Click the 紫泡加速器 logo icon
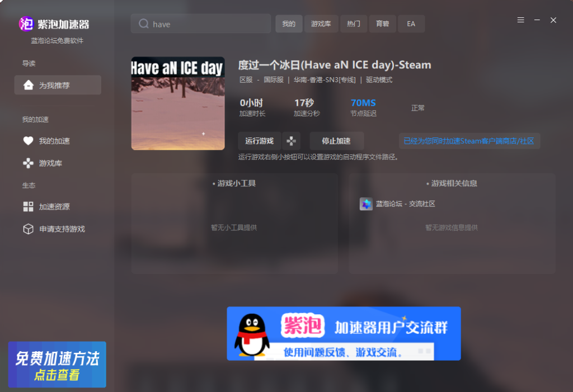 (26, 24)
